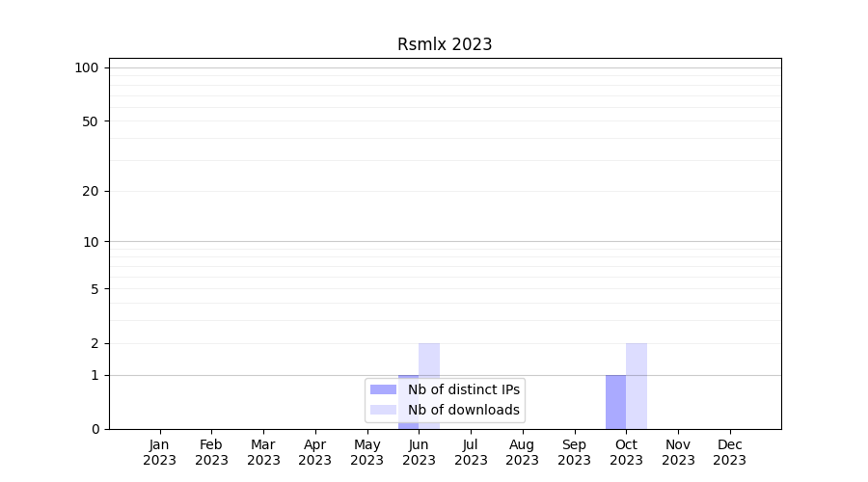Click the chart title Rsmlx 2023
Image resolution: width=868 pixels, height=482 pixels.
click(445, 44)
